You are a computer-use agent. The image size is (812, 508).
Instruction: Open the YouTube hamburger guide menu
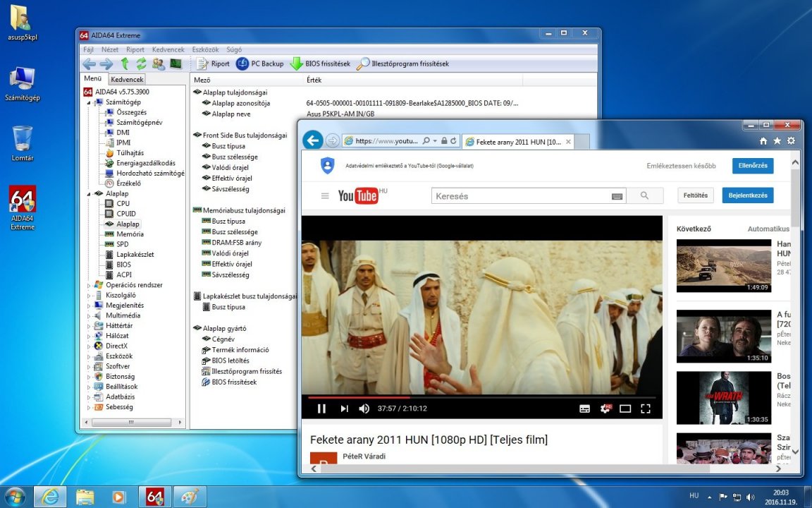tap(325, 196)
